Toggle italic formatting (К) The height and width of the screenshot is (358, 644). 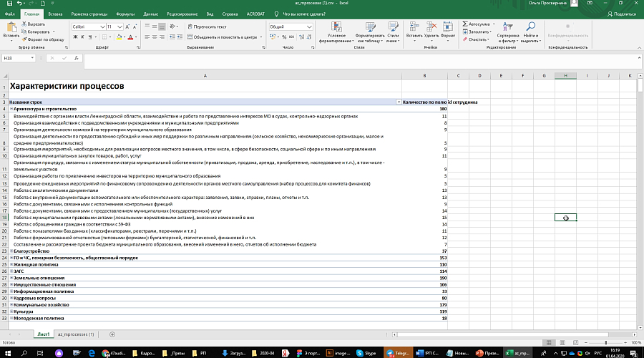[x=82, y=37]
